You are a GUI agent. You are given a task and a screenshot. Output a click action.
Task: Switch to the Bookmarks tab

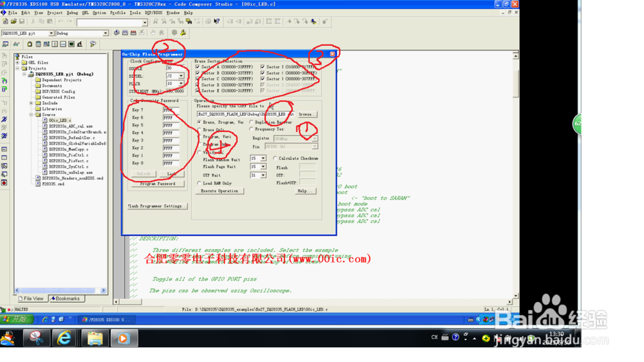point(65,299)
